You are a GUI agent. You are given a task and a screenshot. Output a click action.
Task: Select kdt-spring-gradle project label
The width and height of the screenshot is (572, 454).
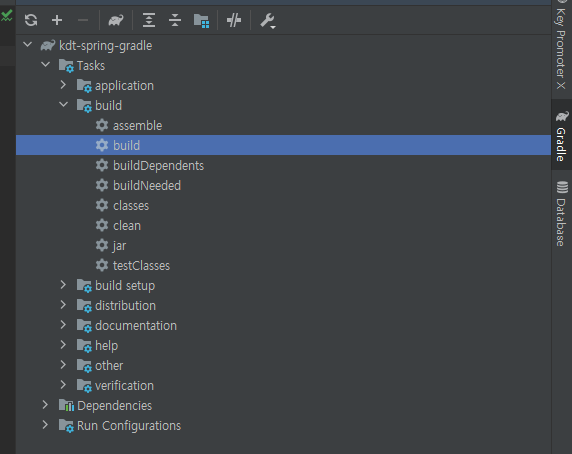pos(105,46)
